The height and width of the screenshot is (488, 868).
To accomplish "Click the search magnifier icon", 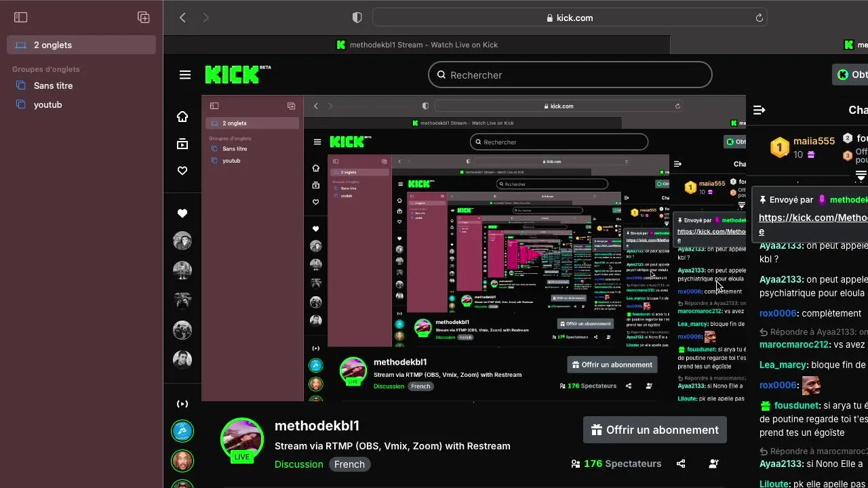I will 441,75.
